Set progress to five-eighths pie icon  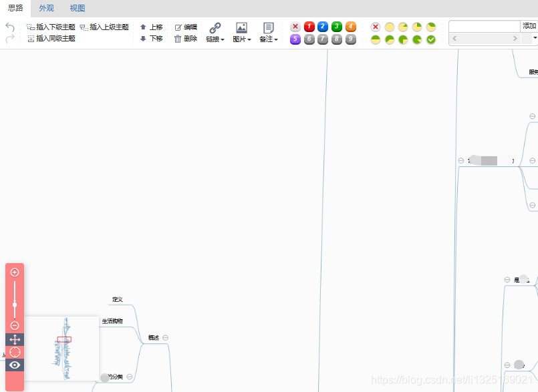pyautogui.click(x=390, y=40)
